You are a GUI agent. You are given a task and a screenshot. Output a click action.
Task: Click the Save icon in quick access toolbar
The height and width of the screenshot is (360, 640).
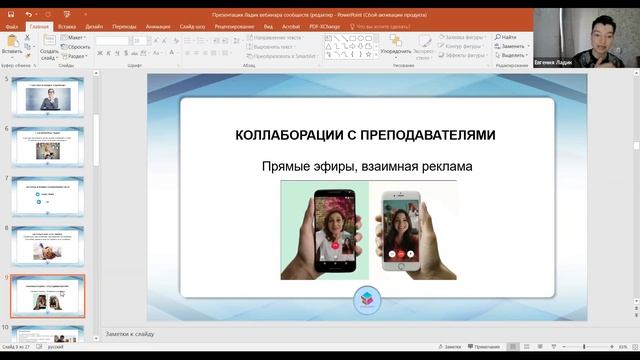point(11,14)
